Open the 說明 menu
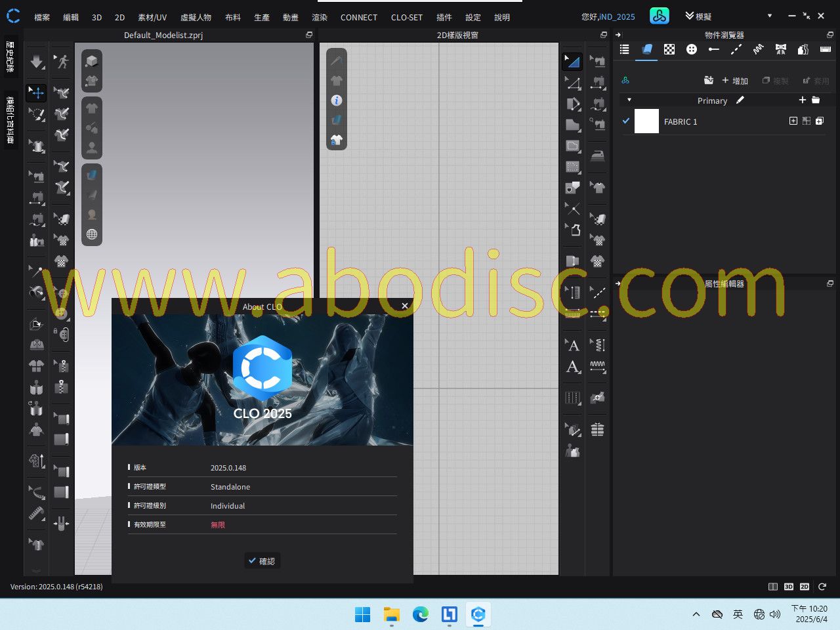 pyautogui.click(x=502, y=17)
